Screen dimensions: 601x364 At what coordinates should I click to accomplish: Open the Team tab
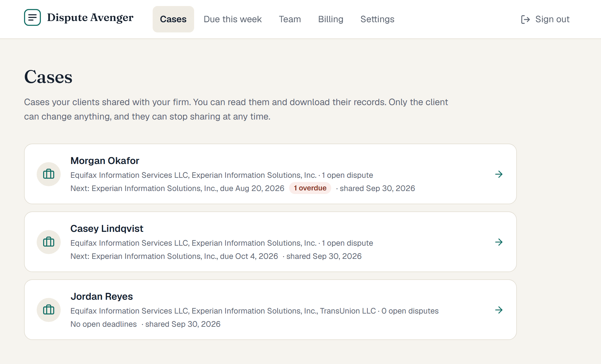tap(290, 19)
